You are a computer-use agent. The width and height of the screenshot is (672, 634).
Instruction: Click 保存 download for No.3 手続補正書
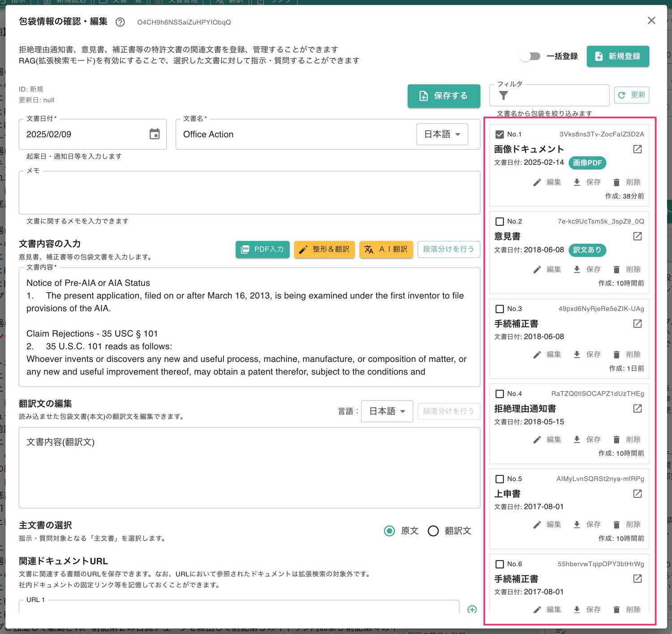pyautogui.click(x=587, y=355)
